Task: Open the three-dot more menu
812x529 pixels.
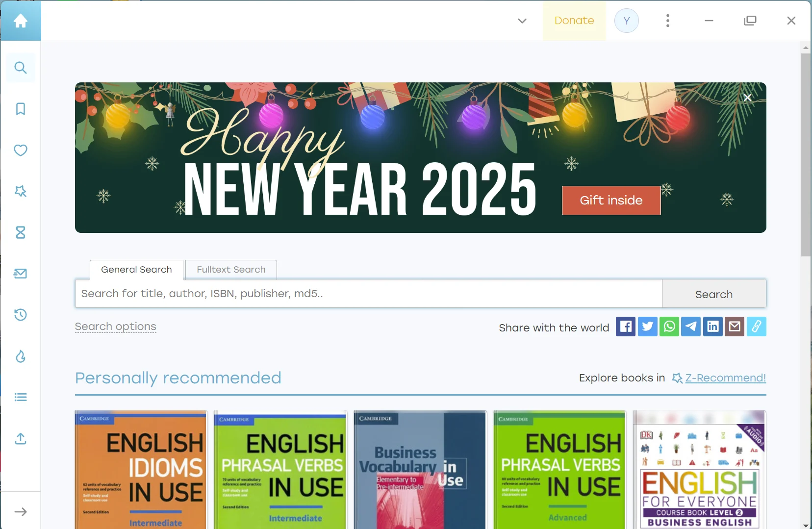Action: point(668,21)
